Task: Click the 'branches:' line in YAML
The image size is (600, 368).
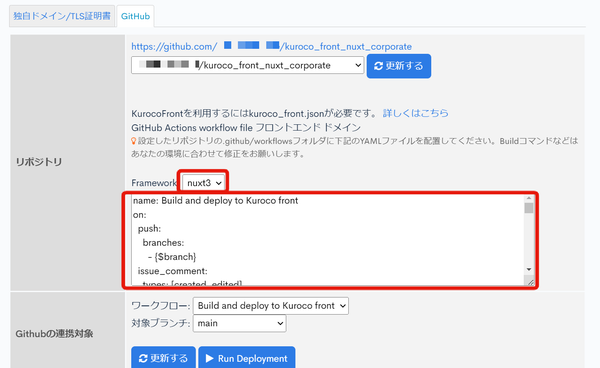Action: coord(163,243)
